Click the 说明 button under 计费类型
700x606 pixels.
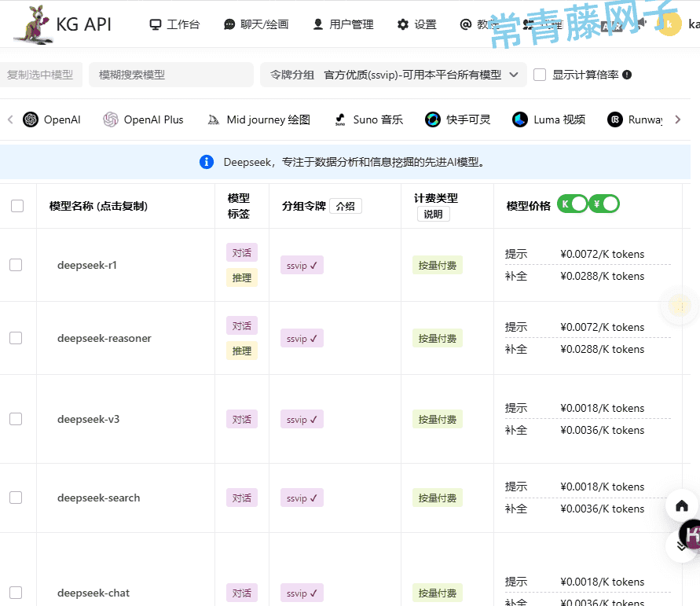433,214
